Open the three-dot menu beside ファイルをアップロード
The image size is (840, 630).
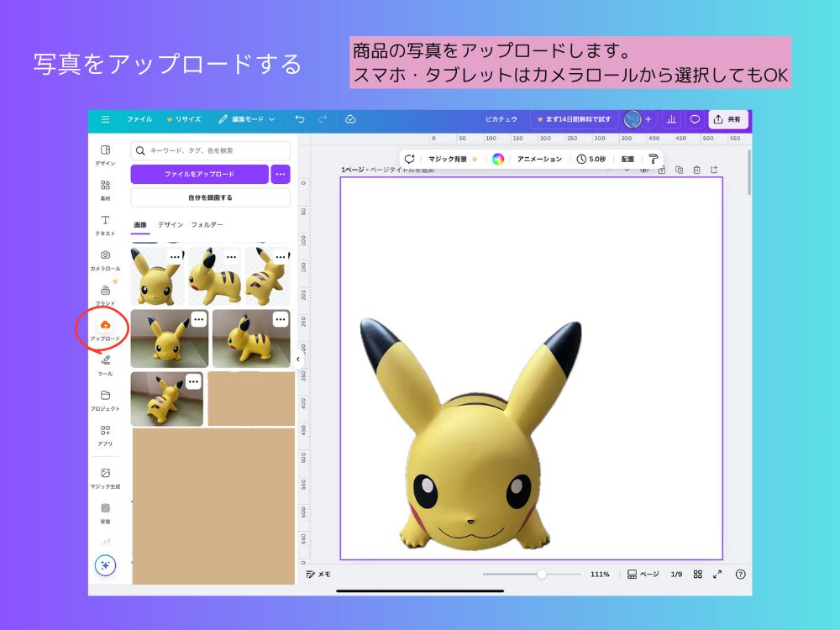[280, 174]
